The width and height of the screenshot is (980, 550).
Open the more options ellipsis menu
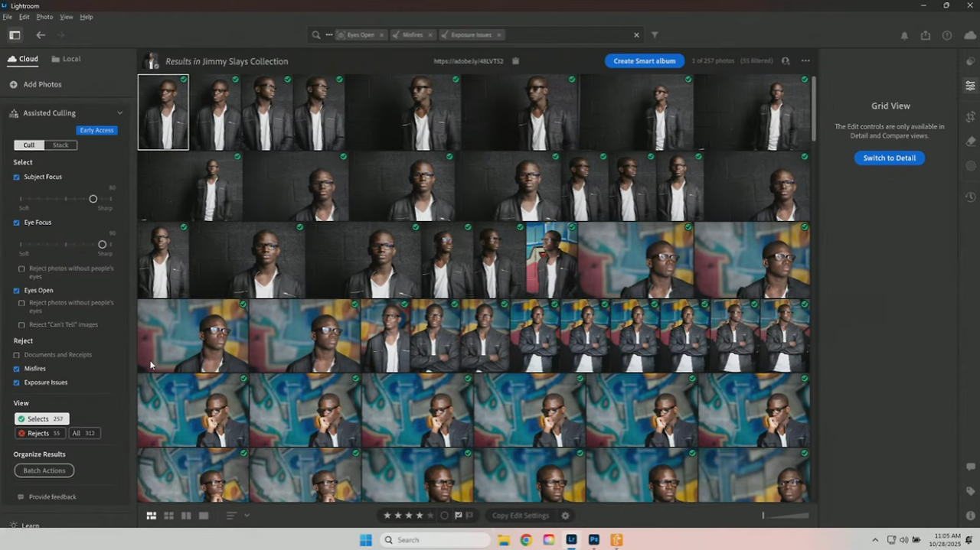[805, 61]
